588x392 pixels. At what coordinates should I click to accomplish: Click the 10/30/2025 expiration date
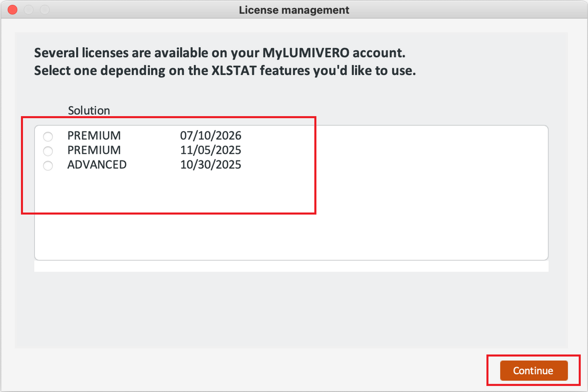[x=211, y=165]
